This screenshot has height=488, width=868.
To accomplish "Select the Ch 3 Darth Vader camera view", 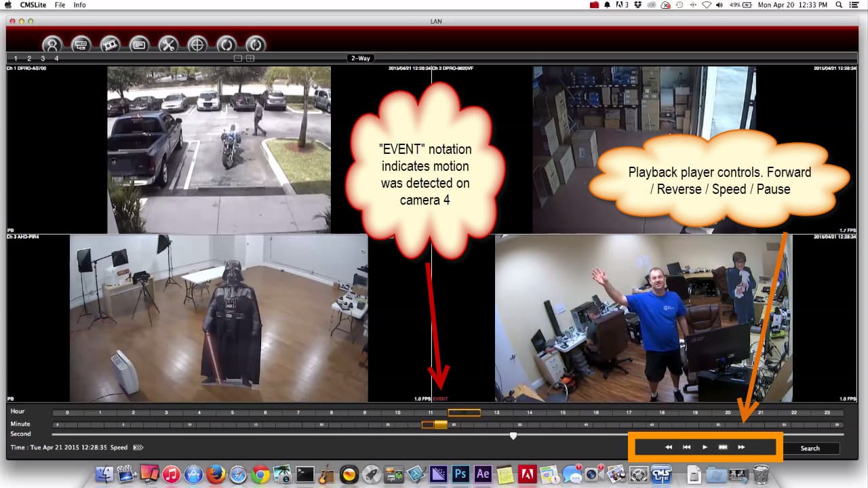I will click(219, 319).
